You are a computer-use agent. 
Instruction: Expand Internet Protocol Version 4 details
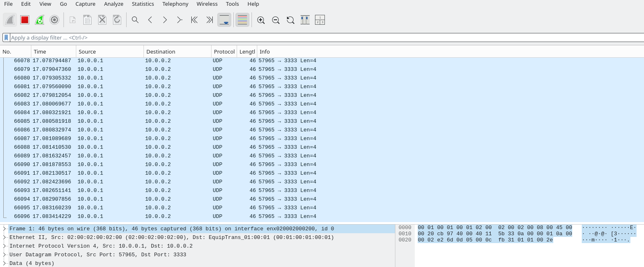(x=5, y=246)
